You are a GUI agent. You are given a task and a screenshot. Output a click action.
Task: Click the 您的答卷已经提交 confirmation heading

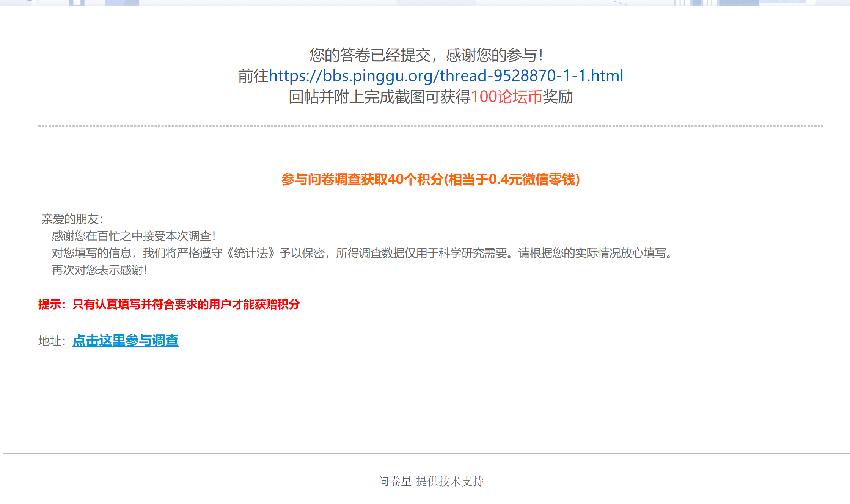click(x=370, y=55)
